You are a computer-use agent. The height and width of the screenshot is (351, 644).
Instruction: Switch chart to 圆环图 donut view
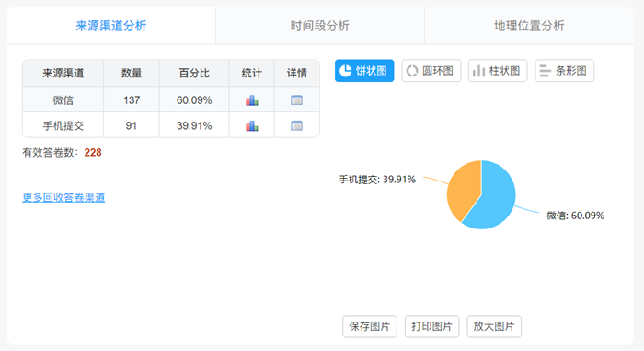tap(431, 71)
